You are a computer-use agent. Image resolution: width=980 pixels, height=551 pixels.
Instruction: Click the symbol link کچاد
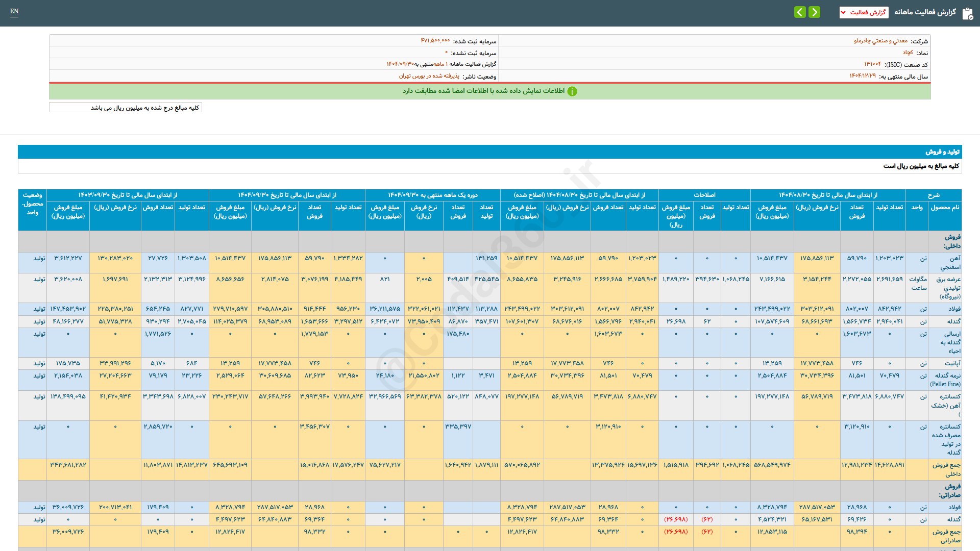tap(908, 53)
